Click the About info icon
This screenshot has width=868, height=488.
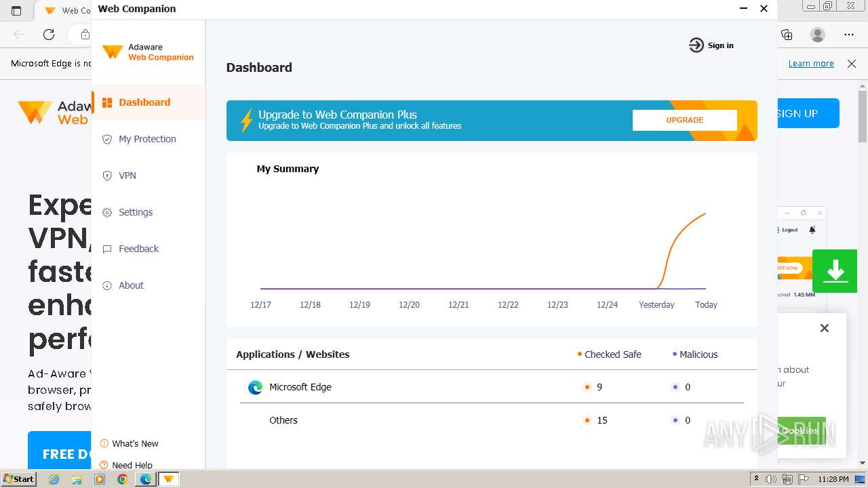[107, 285]
